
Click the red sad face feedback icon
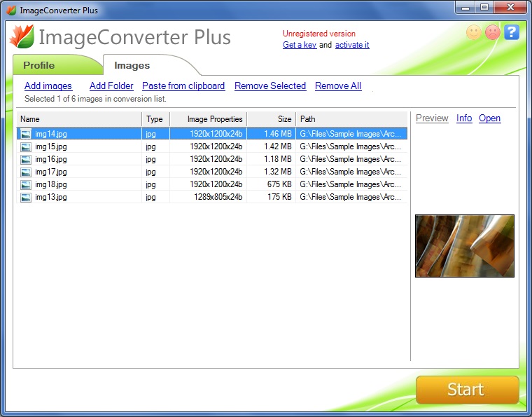[x=493, y=32]
